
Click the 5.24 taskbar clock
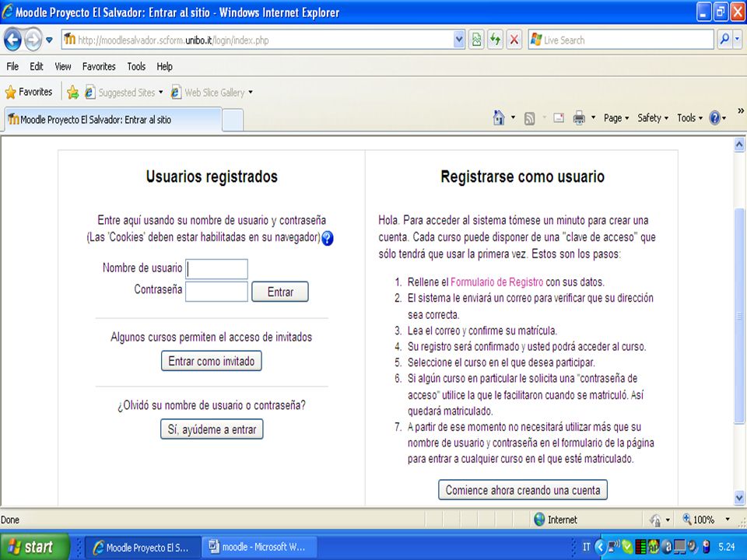[727, 547]
